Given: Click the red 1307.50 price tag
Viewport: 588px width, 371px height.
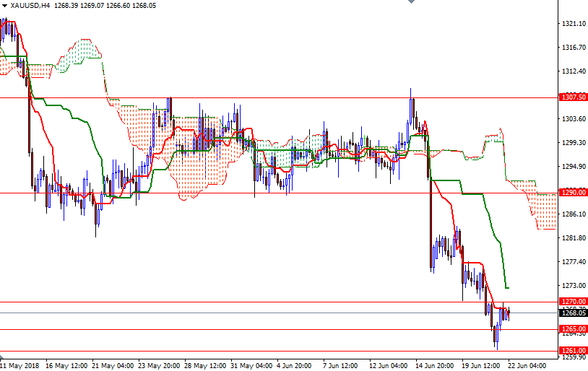Looking at the screenshot, I should click(x=573, y=97).
